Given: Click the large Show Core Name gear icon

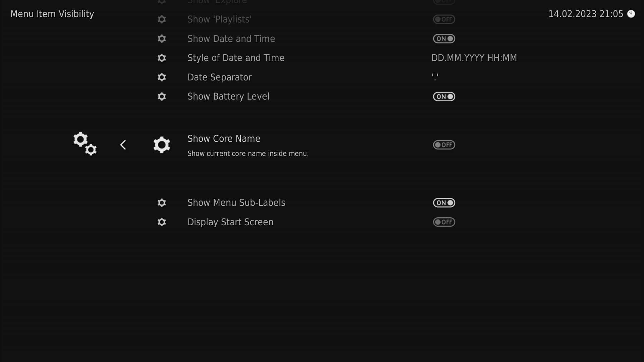Looking at the screenshot, I should 162,145.
